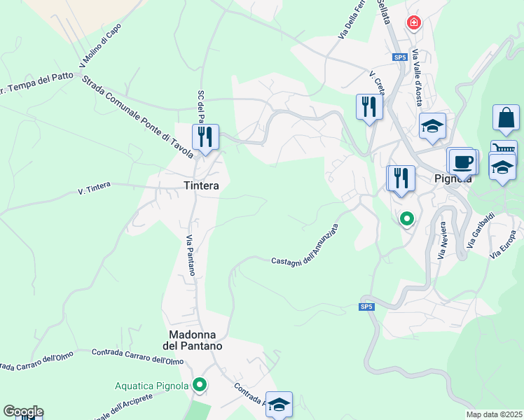The image size is (524, 420).
Task: Click the green Aquatica Pignola pin
Action: pyautogui.click(x=200, y=385)
